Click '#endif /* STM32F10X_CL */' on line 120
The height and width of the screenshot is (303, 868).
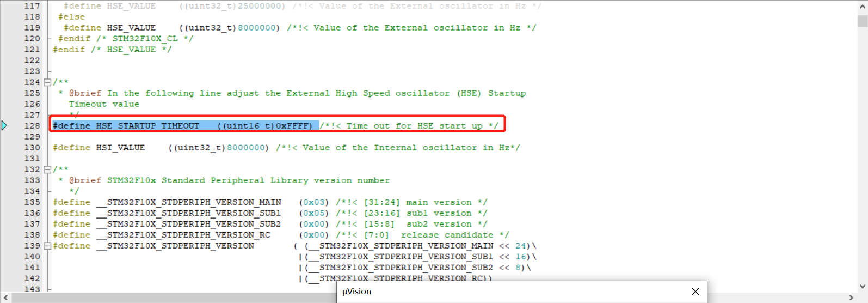pyautogui.click(x=126, y=39)
